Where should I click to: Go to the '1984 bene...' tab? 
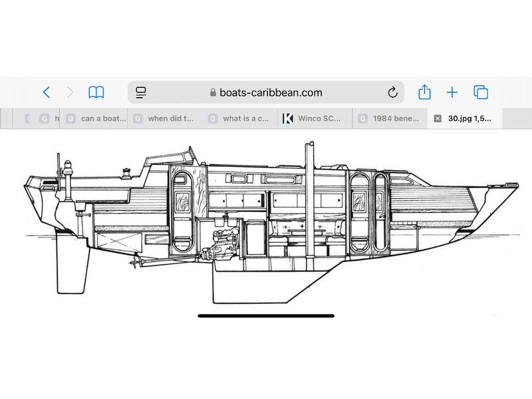coord(395,119)
